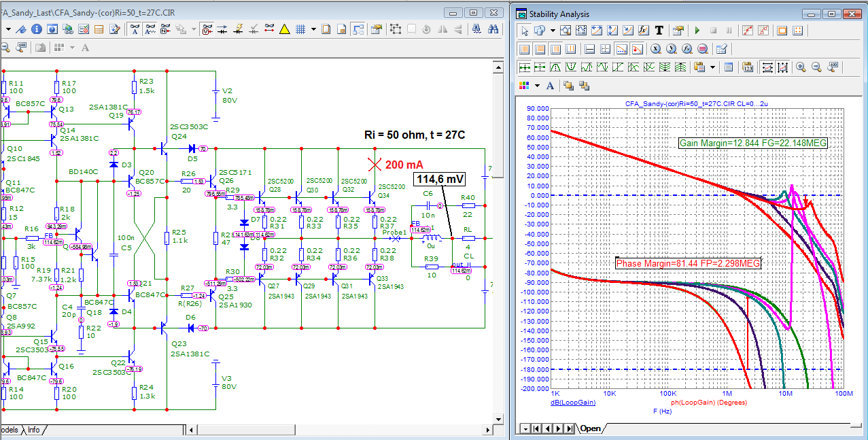Click Zoom Out on the plot toolbar
The width and height of the screenshot is (868, 440).
point(817,67)
